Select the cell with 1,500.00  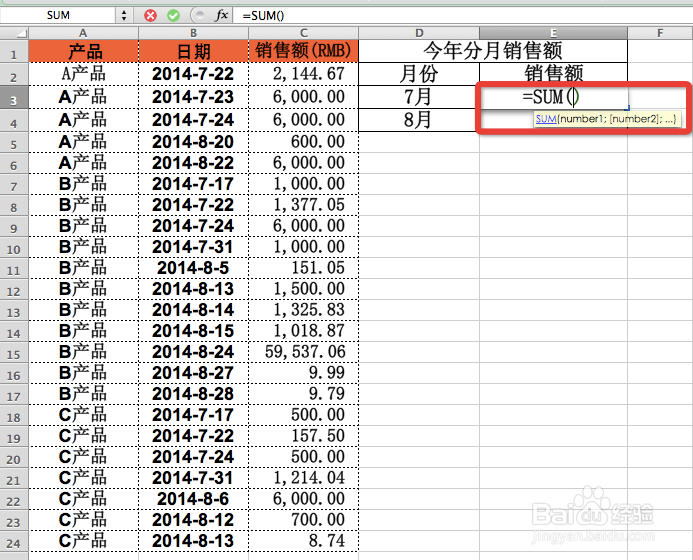[x=304, y=289]
